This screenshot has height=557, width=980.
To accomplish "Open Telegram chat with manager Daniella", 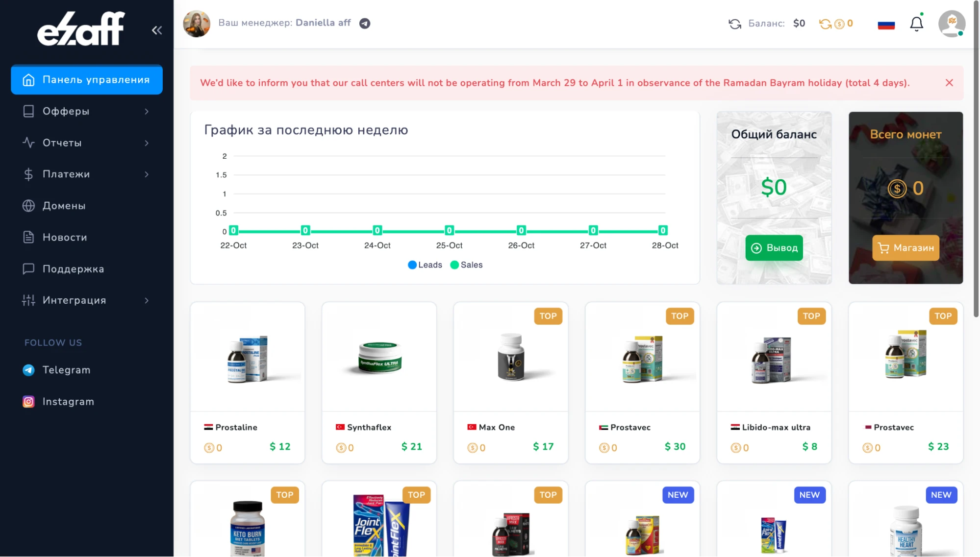I will tap(365, 24).
